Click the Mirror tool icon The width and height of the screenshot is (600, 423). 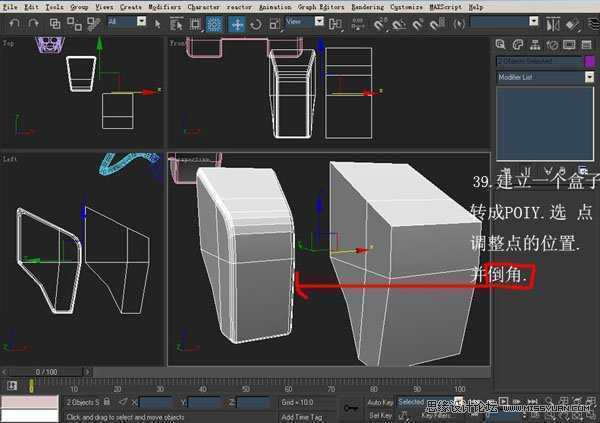tap(553, 24)
